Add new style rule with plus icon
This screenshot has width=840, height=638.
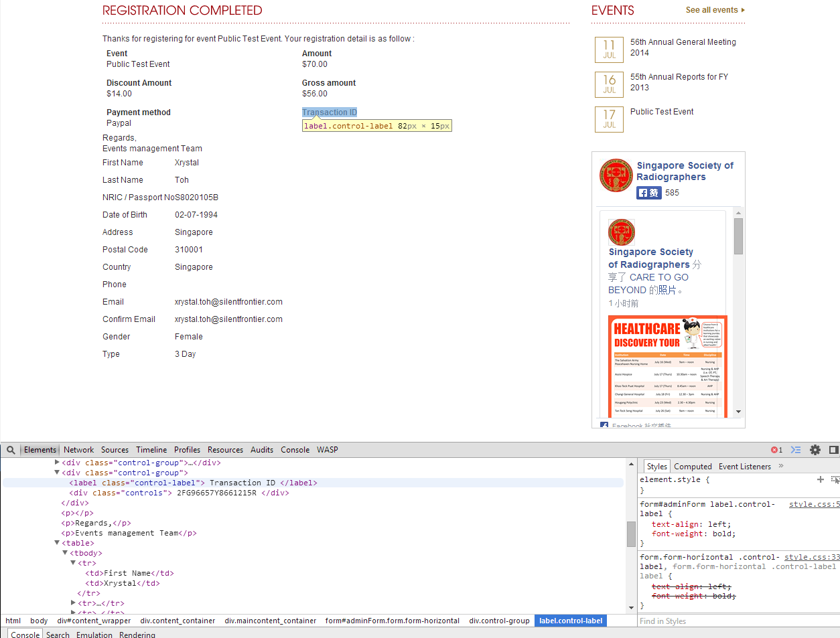820,479
